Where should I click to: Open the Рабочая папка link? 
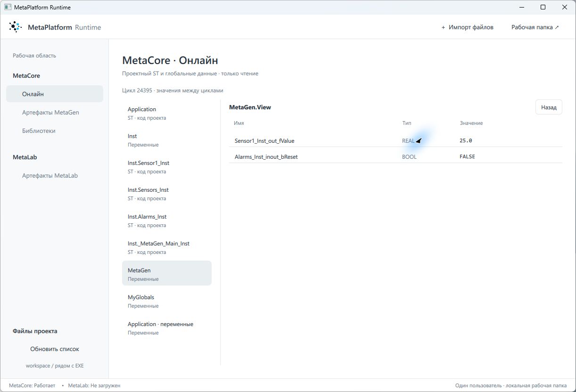[x=535, y=27]
